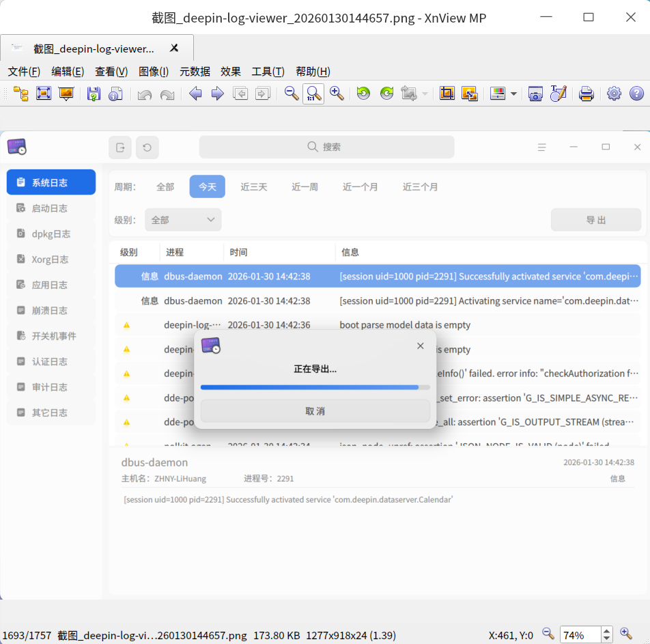Viewport: 650px width, 644px height.
Task: Open the 文件(F) menu
Action: coord(24,71)
